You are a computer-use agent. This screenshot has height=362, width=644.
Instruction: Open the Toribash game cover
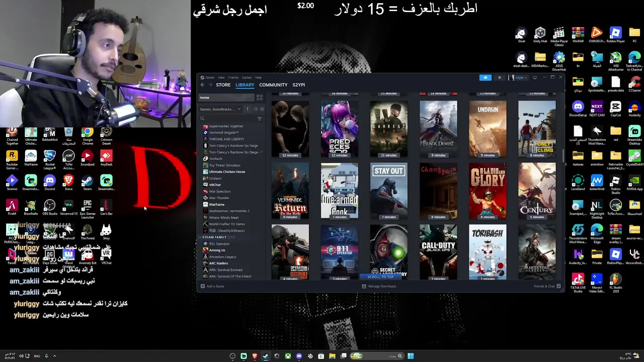tap(488, 252)
